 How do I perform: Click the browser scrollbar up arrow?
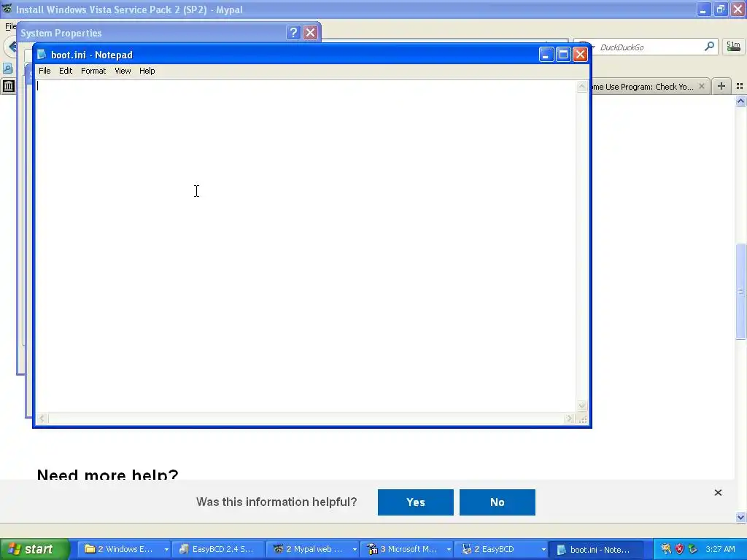740,101
